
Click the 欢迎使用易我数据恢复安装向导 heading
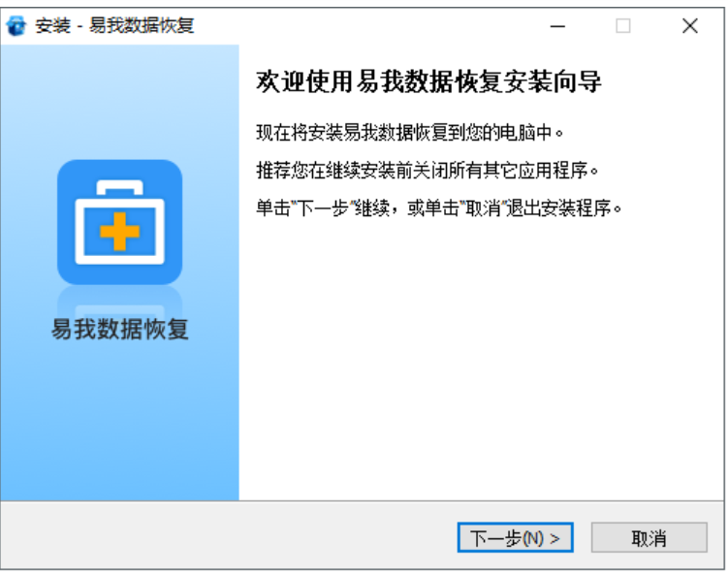(x=428, y=81)
